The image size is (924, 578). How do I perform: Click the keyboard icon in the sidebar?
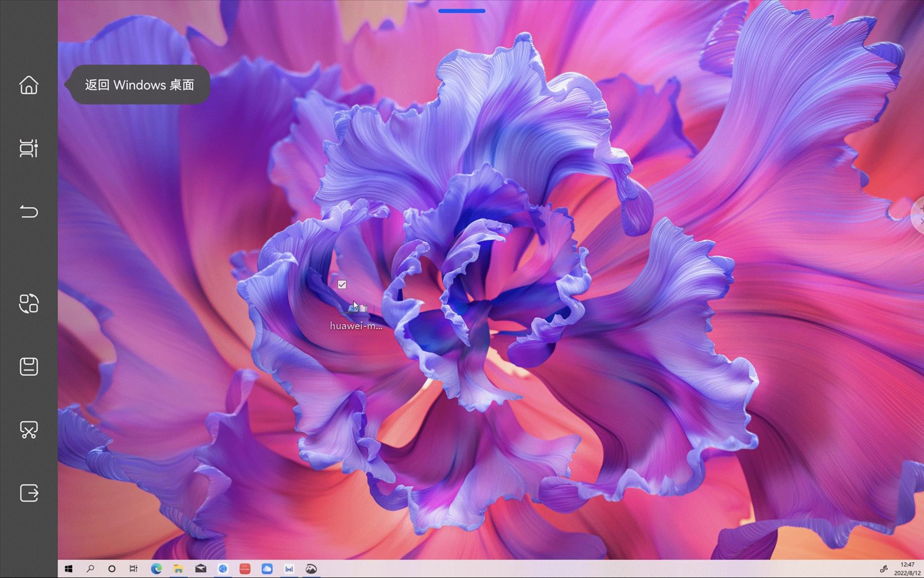(29, 367)
